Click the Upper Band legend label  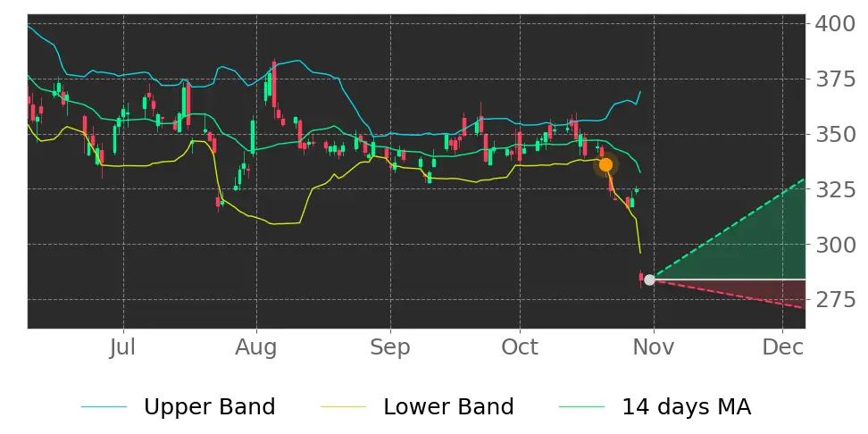(x=209, y=407)
